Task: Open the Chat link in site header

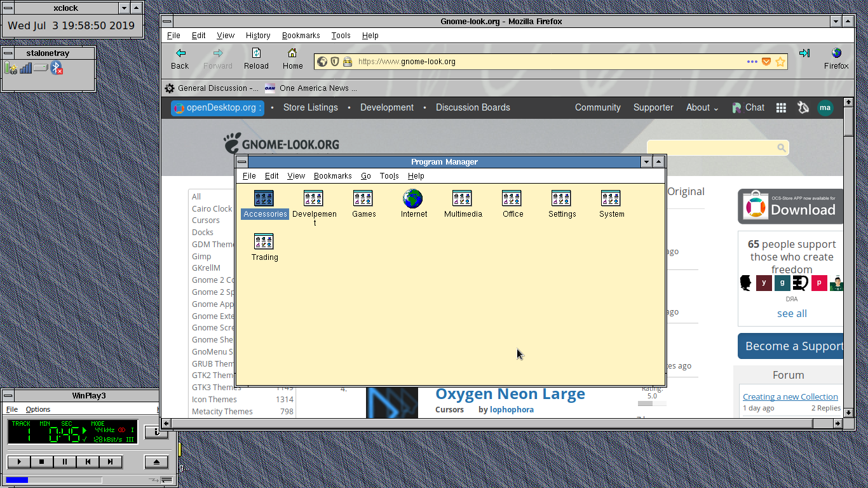Action: point(748,107)
